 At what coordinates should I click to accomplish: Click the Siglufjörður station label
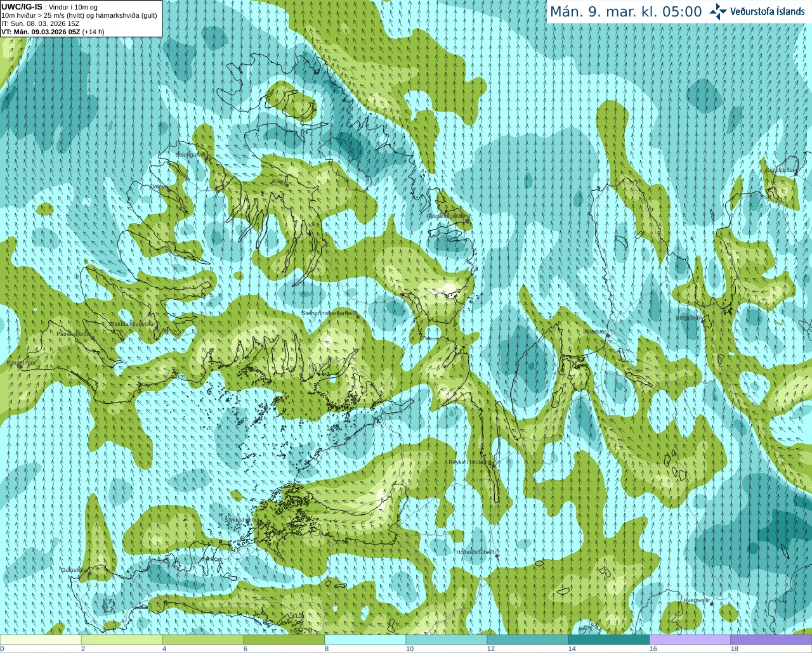point(781,170)
